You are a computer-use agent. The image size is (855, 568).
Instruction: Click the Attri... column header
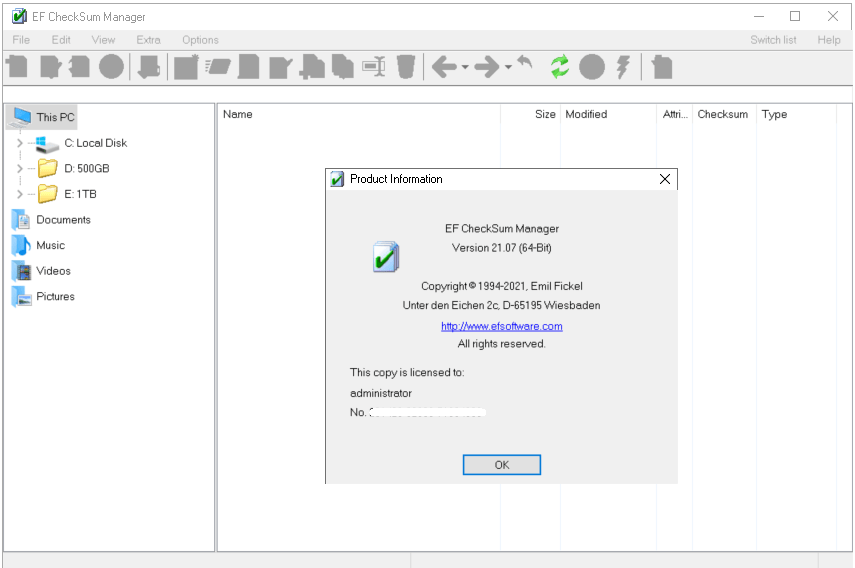(675, 114)
